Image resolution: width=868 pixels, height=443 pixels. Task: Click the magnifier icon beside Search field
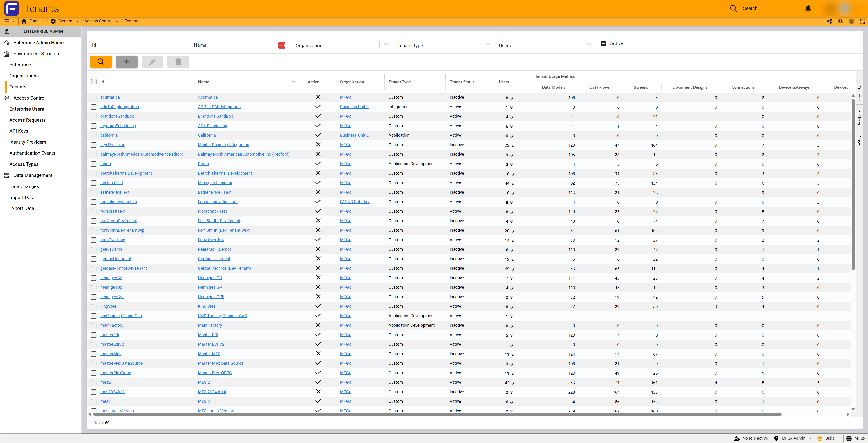point(734,8)
